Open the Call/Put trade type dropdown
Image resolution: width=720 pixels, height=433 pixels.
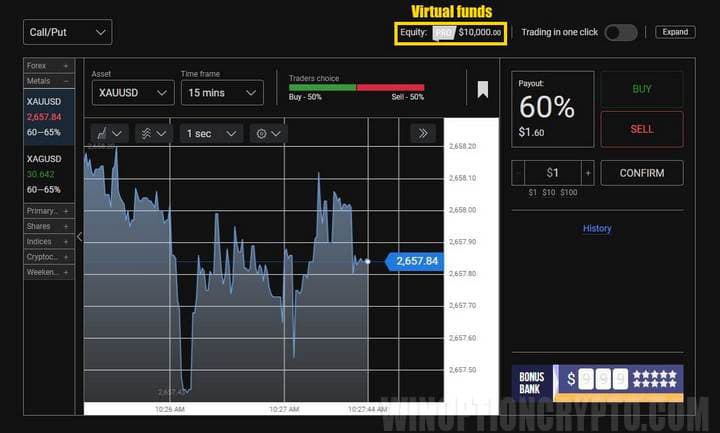68,32
